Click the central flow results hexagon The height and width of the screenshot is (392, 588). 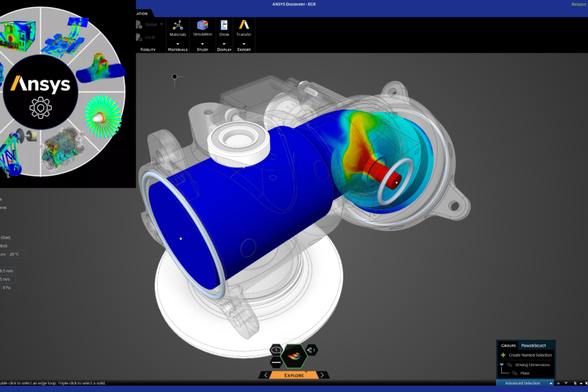(295, 355)
